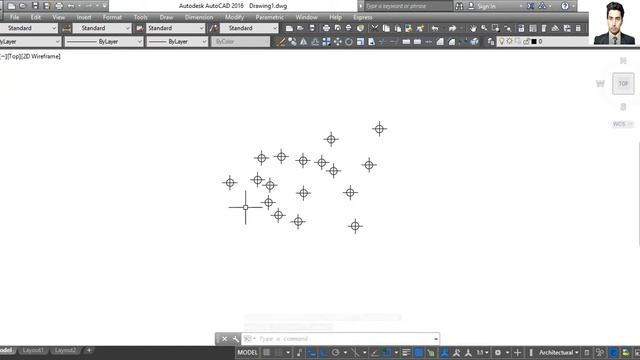
Task: Click the Fillet tool in Modify toolbar
Action: click(x=451, y=42)
